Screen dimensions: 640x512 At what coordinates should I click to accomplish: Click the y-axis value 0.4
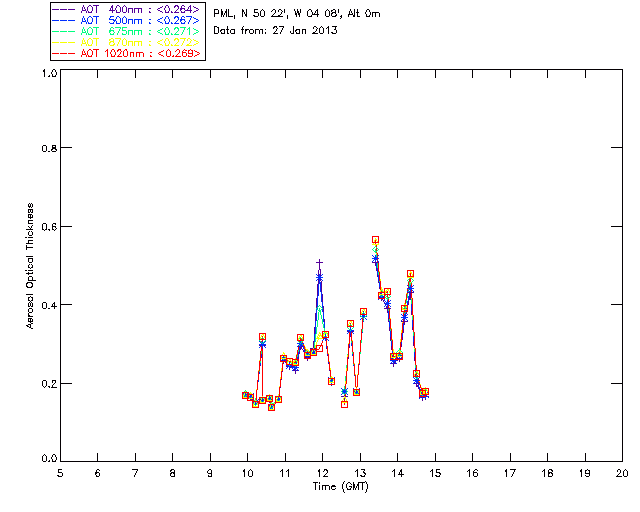(x=49, y=305)
